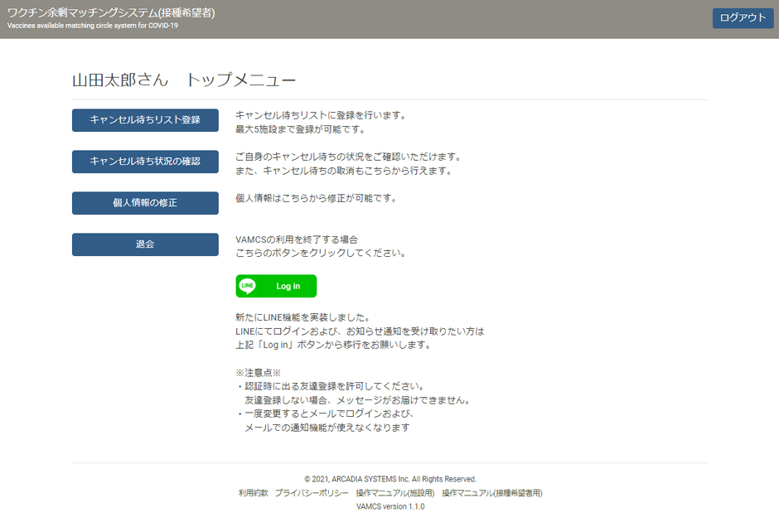Click the VAMCSの利用を終了する description
This screenshot has width=779, height=532.
(x=298, y=238)
